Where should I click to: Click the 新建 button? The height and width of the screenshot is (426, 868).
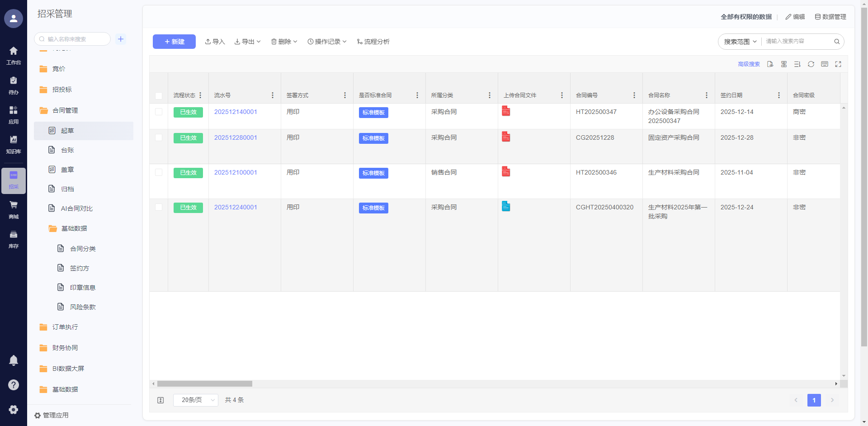pyautogui.click(x=174, y=42)
